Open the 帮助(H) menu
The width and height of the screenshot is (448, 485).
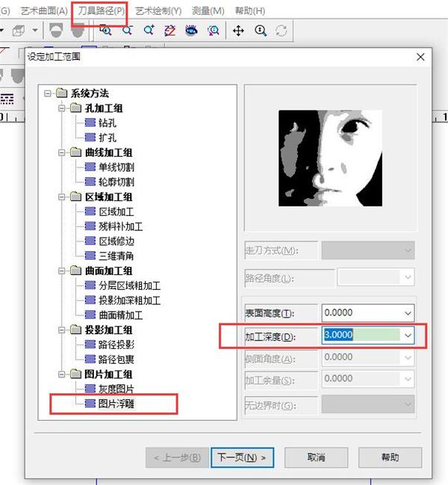click(x=250, y=11)
